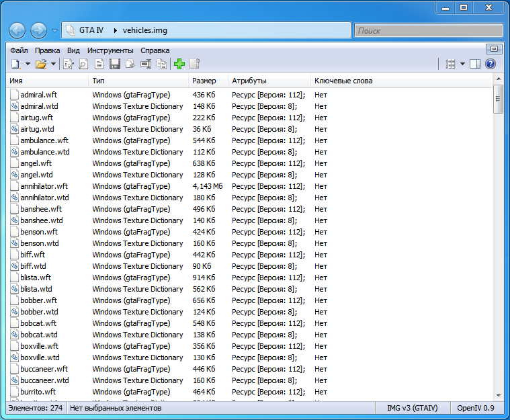
Task: Click IMG v3 (GTAIV) in status bar
Action: [413, 408]
